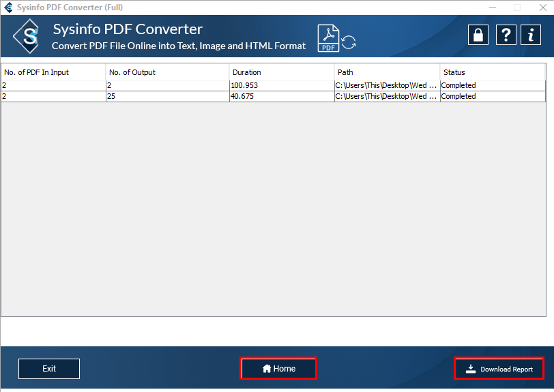Sort by 'No. of PDF In Input' column header
The height and width of the screenshot is (392, 554).
pyautogui.click(x=53, y=72)
